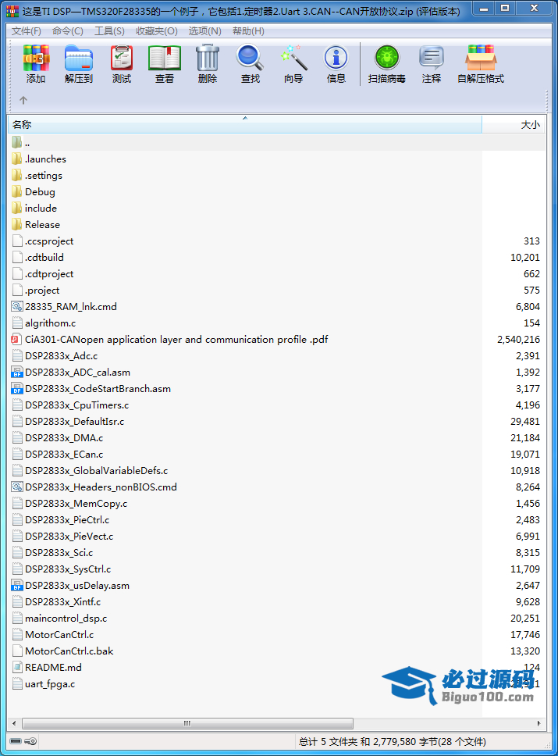Screen dimensions: 558x756
Task: Sort by 名称 column header
Action: coord(245,124)
